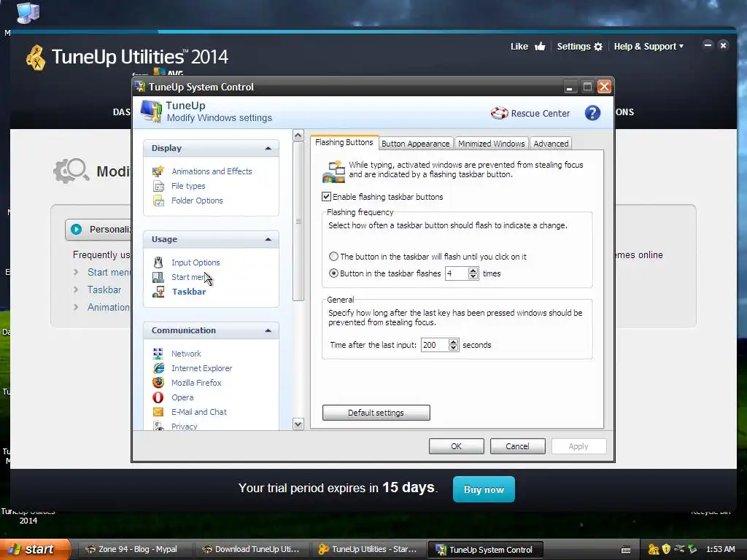Click the keyboard icon in system tray
The width and height of the screenshot is (747, 560).
point(626,550)
